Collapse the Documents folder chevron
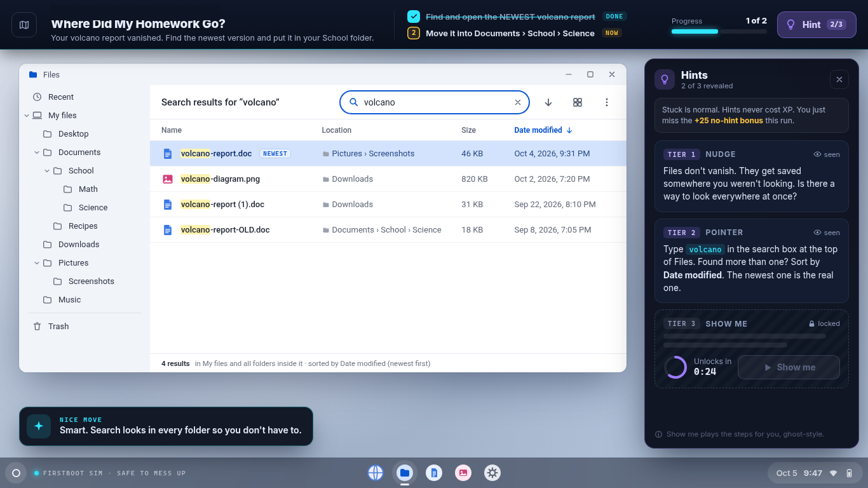The height and width of the screenshot is (488, 868). pyautogui.click(x=37, y=152)
